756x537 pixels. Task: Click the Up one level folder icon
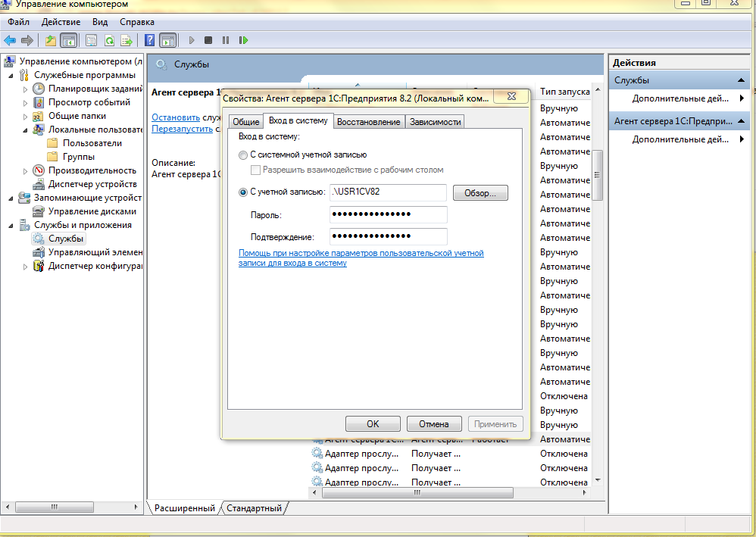click(51, 40)
